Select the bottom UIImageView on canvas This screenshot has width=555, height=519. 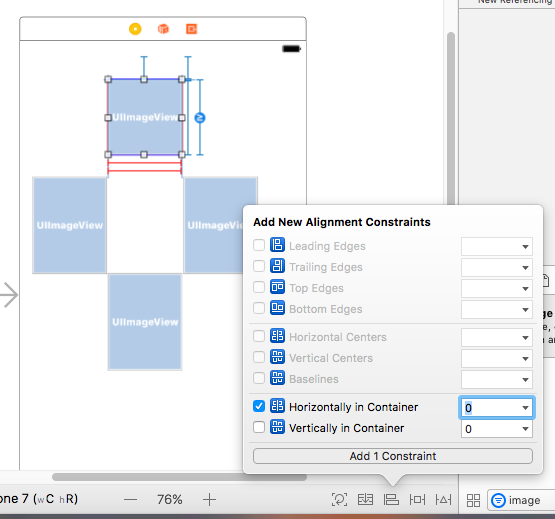145,322
